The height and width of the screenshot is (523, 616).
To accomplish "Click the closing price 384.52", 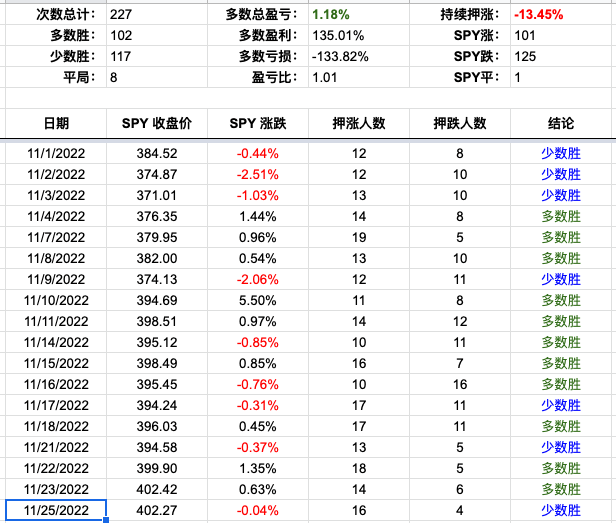I will click(157, 153).
